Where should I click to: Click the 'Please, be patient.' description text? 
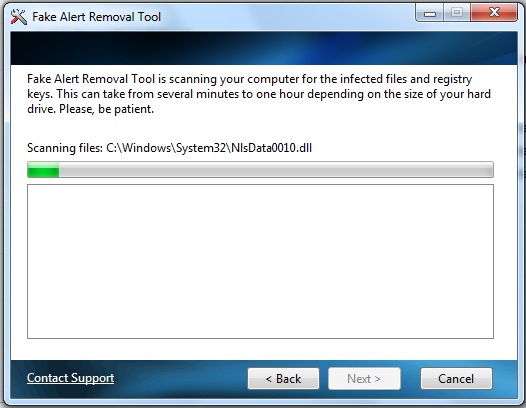[x=106, y=109]
